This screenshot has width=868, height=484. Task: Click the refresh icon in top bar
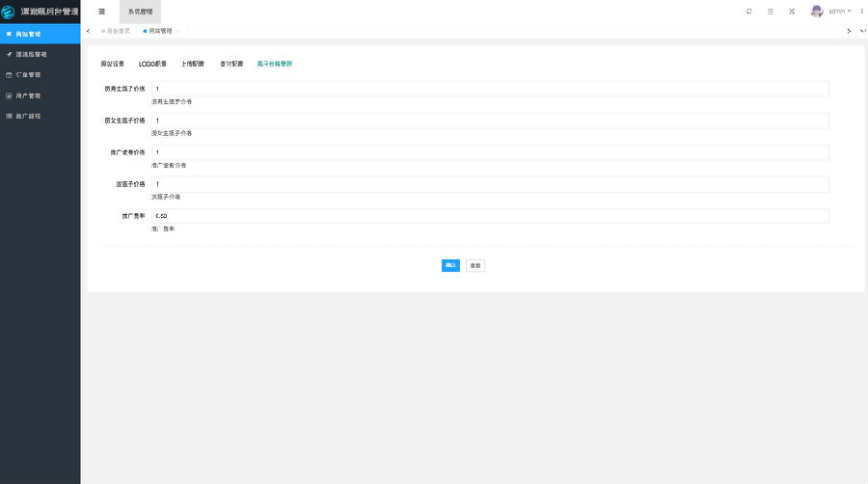coord(749,12)
